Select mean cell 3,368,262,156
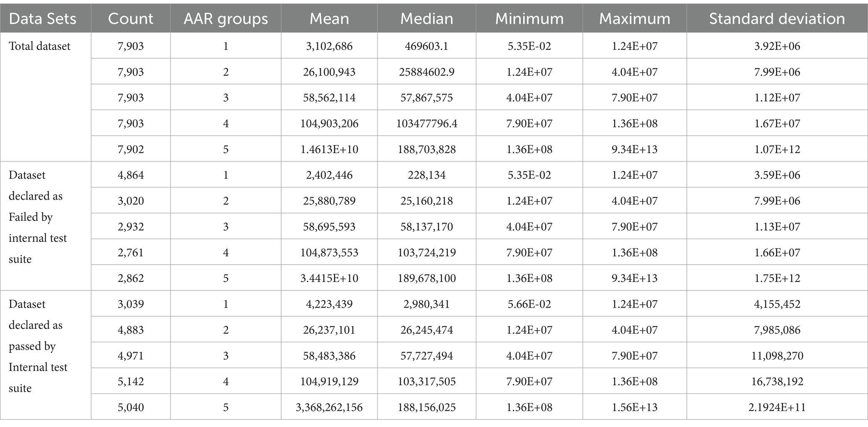Image resolution: width=868 pixels, height=427 pixels. (329, 407)
